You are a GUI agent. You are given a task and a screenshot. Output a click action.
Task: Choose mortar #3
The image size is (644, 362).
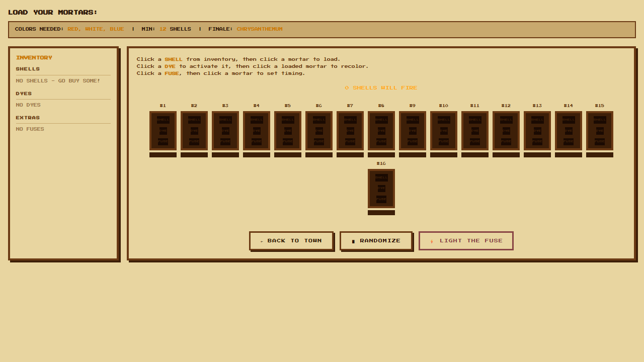click(225, 131)
